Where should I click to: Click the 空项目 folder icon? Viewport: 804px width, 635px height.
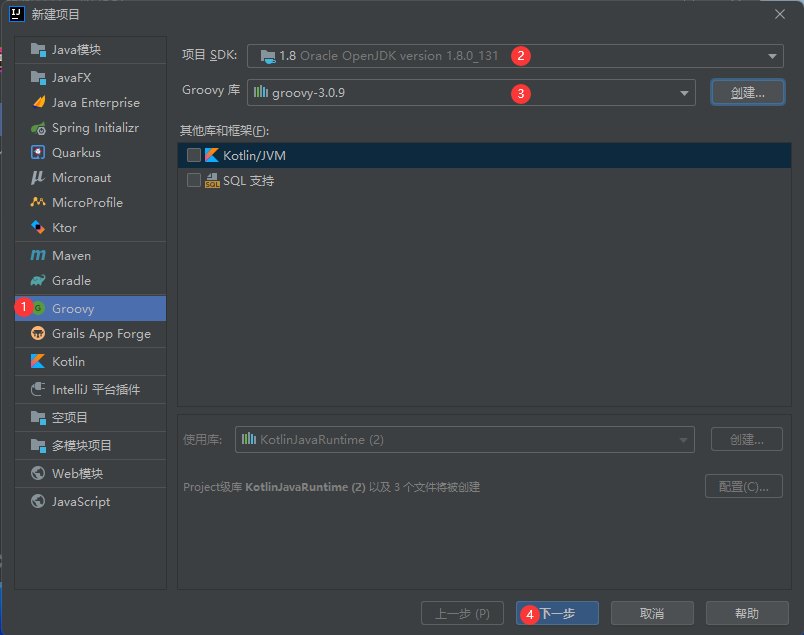[x=38, y=418]
